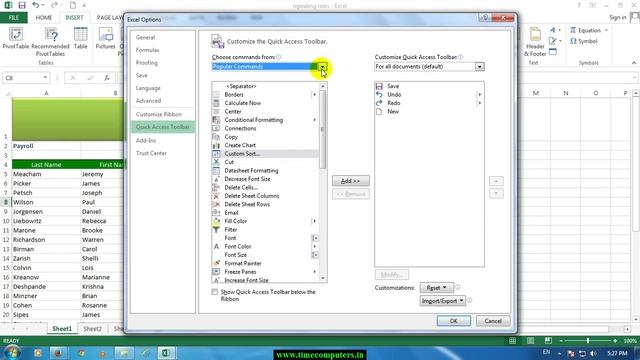Open the FILE tab
The width and height of the screenshot is (640, 360).
pos(13,18)
